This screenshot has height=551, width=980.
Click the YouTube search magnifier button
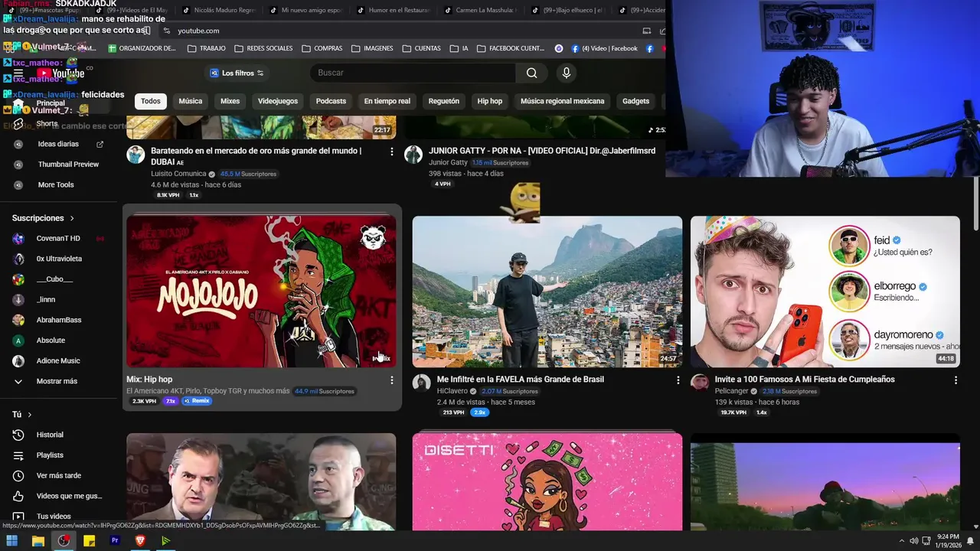pyautogui.click(x=531, y=73)
